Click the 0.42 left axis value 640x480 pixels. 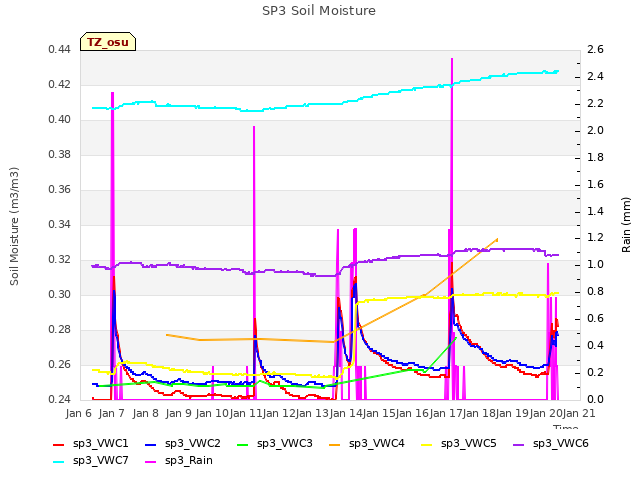coord(60,85)
